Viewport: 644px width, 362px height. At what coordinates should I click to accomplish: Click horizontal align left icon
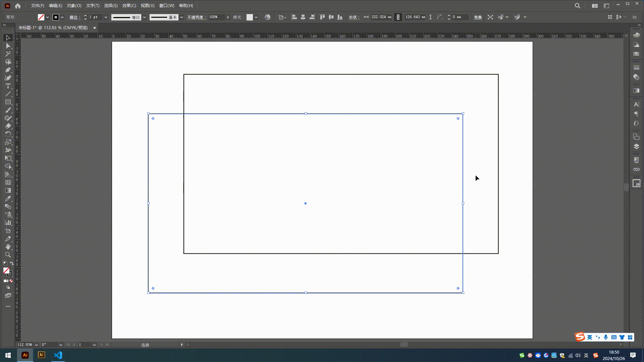(294, 17)
